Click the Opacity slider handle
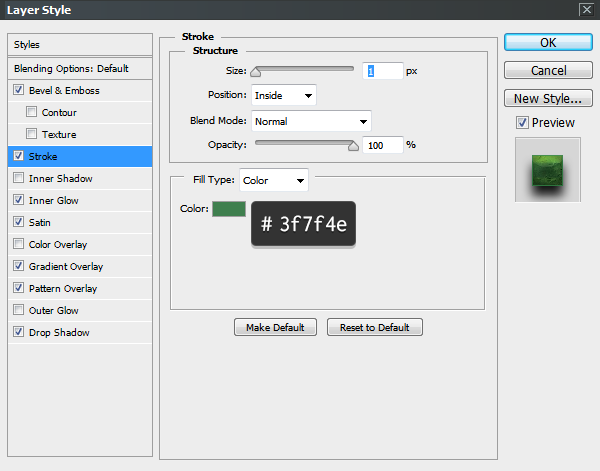This screenshot has width=600, height=471. (353, 146)
